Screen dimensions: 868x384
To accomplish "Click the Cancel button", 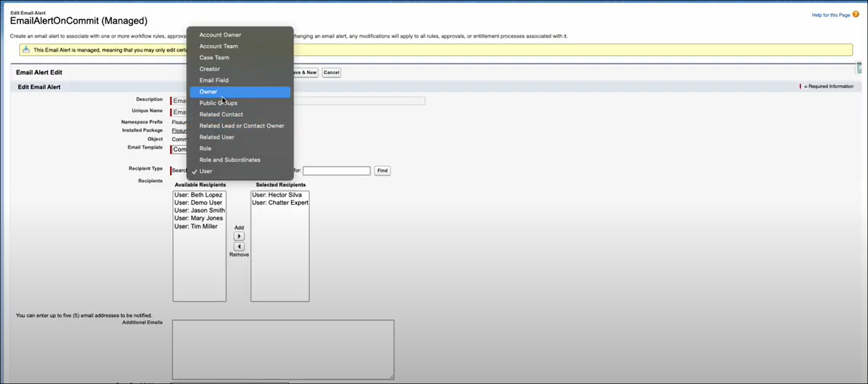I will [331, 72].
